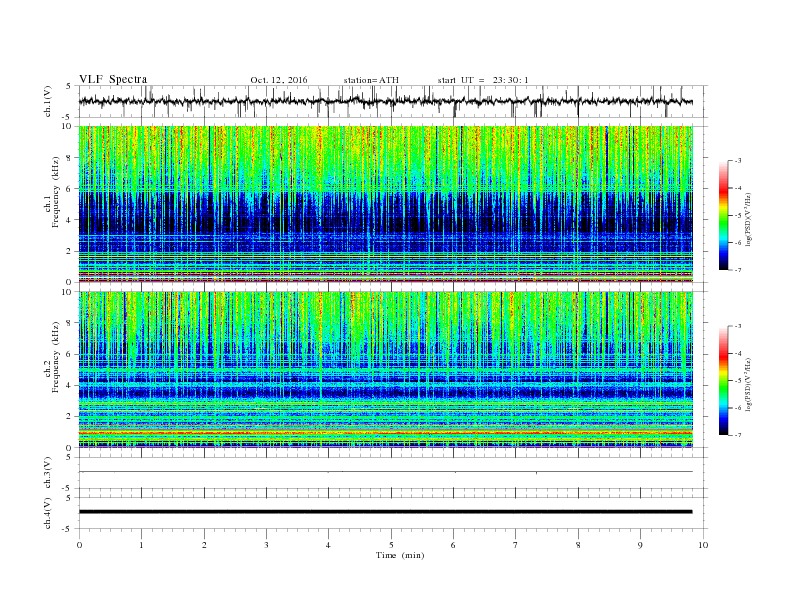This screenshot has width=792, height=612.
Task: Click the "6" kHz tick on ch.2 frequency axis
Action: pos(70,354)
